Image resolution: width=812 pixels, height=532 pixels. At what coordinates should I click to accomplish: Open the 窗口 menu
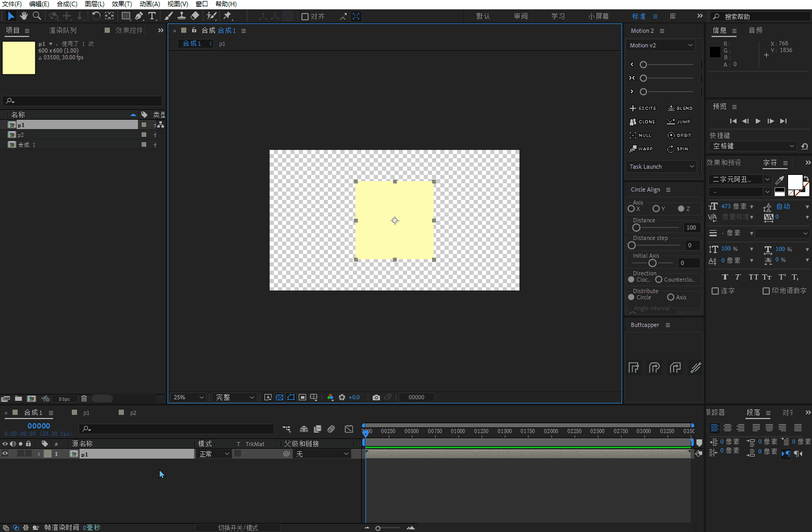[202, 4]
